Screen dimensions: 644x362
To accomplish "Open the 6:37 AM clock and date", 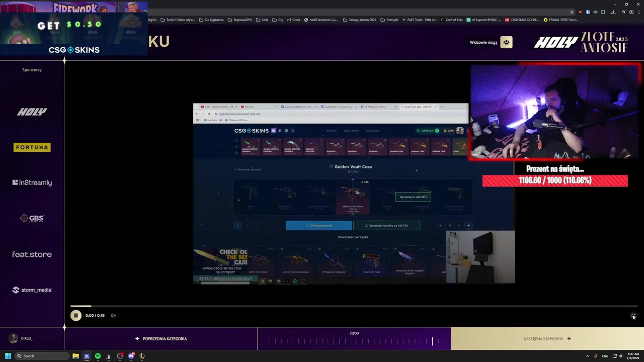I will [x=633, y=356].
